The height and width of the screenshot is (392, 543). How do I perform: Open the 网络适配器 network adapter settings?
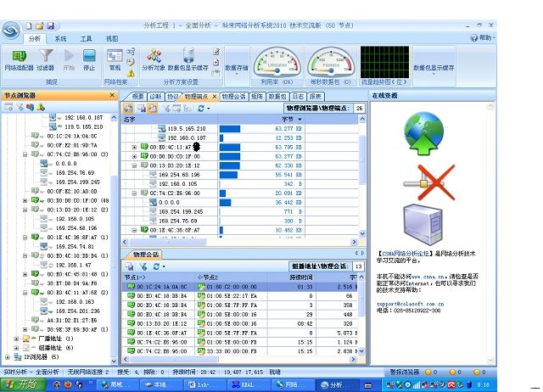19,60
